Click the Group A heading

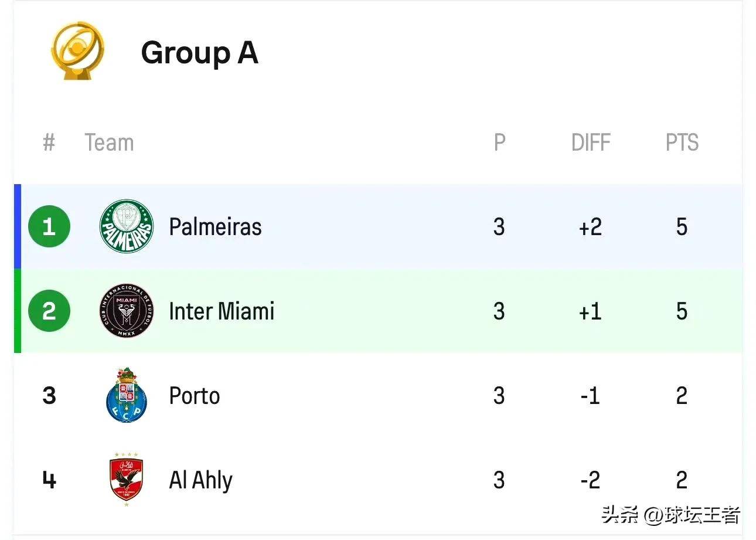coord(199,53)
